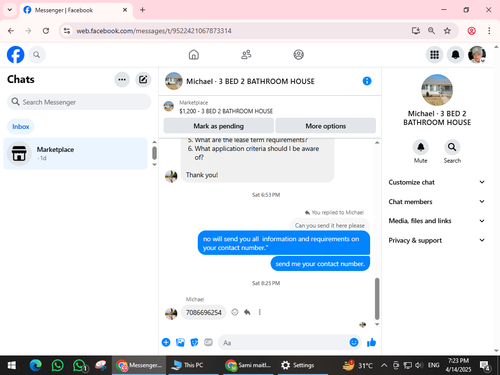Switch to Messenger | Facebook browser tab
Screen dimensions: 500x375
(76, 10)
